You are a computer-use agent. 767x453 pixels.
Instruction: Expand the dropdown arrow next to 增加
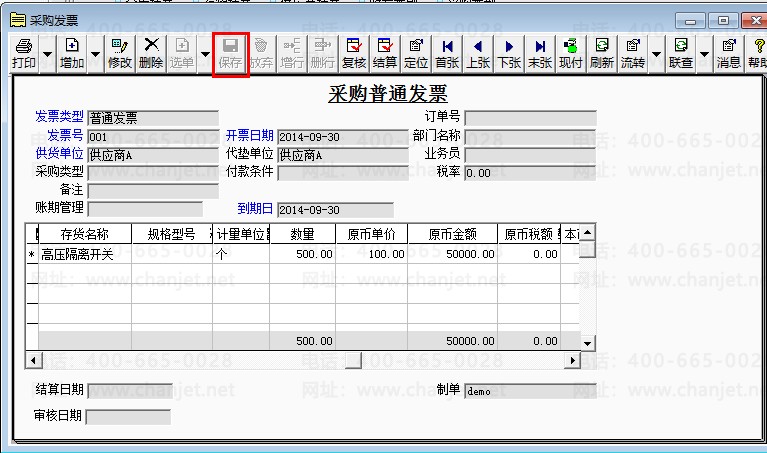pyautogui.click(x=95, y=54)
